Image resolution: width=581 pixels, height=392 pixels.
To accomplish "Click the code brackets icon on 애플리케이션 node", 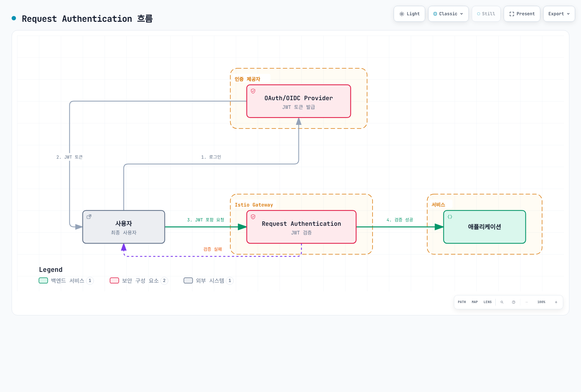I will (450, 217).
